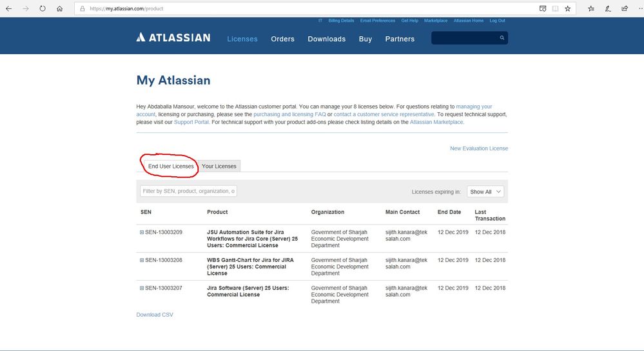Select Jira Software (Server) 25 Users product

point(248,292)
